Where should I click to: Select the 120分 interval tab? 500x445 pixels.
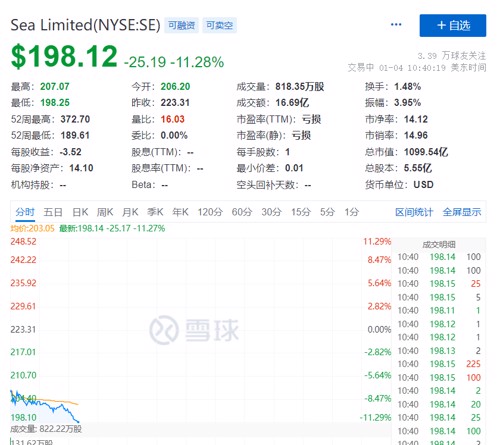[x=210, y=212]
